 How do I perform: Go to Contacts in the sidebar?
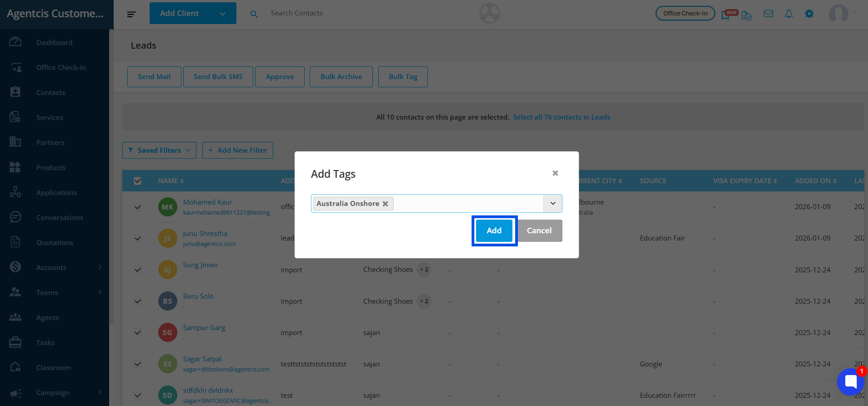click(x=51, y=92)
